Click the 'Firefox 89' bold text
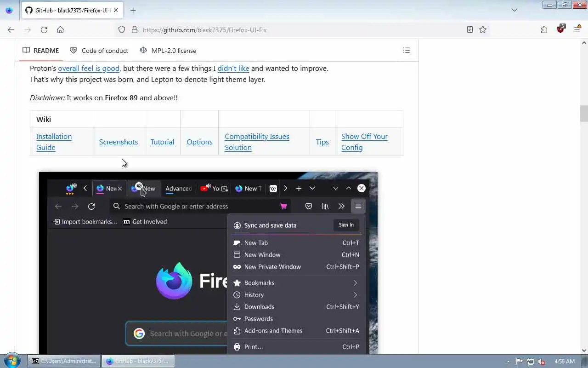The image size is (588, 368). point(121,98)
